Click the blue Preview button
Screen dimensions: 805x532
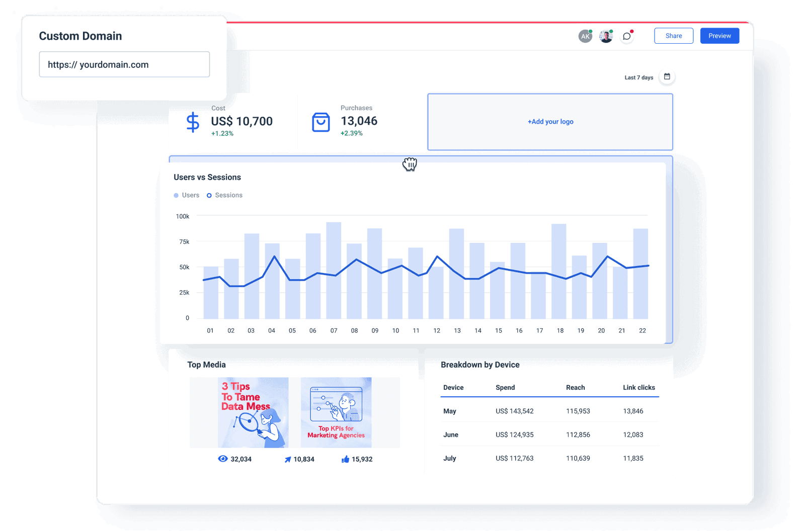pyautogui.click(x=719, y=36)
